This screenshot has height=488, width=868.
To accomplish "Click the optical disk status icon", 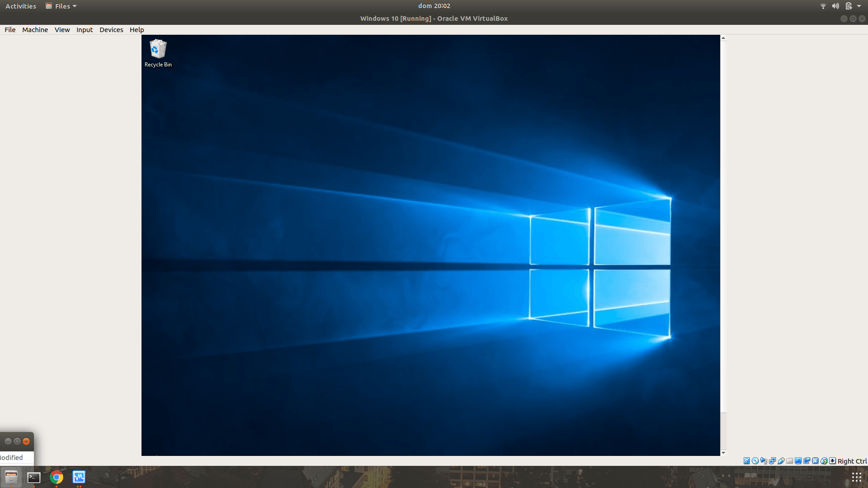I will point(755,461).
